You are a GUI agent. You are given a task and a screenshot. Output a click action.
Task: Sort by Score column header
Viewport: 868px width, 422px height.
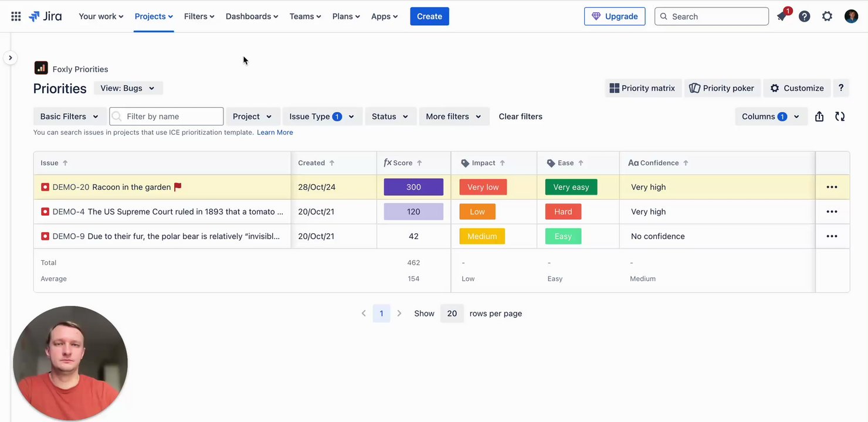pos(403,163)
